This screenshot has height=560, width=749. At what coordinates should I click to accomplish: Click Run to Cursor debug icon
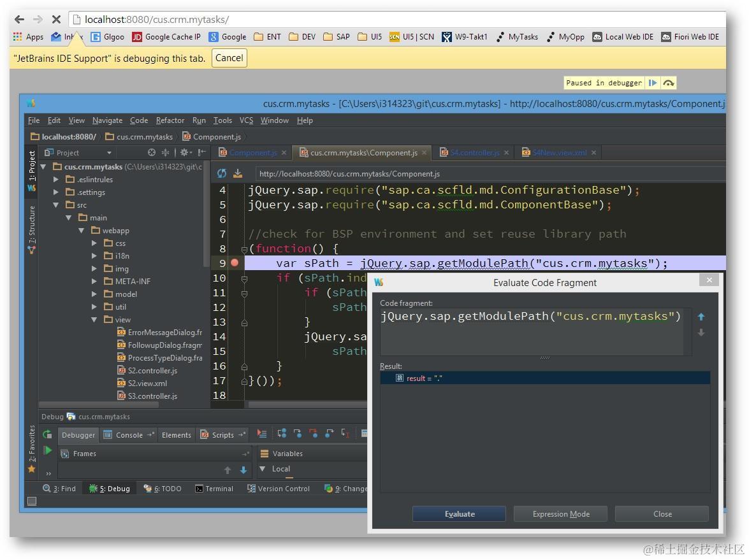tap(345, 434)
